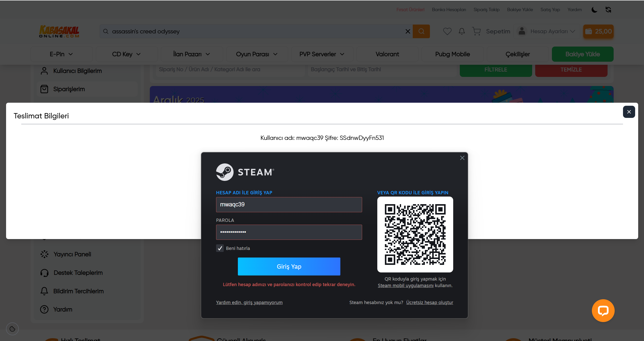The width and height of the screenshot is (644, 341).
Task: Open Destek Taleplerim sidebar item
Action: point(87,273)
